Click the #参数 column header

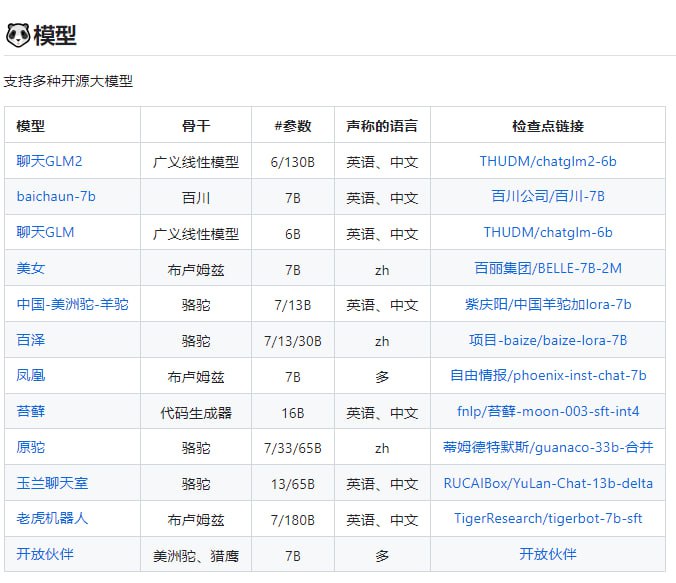tap(293, 126)
